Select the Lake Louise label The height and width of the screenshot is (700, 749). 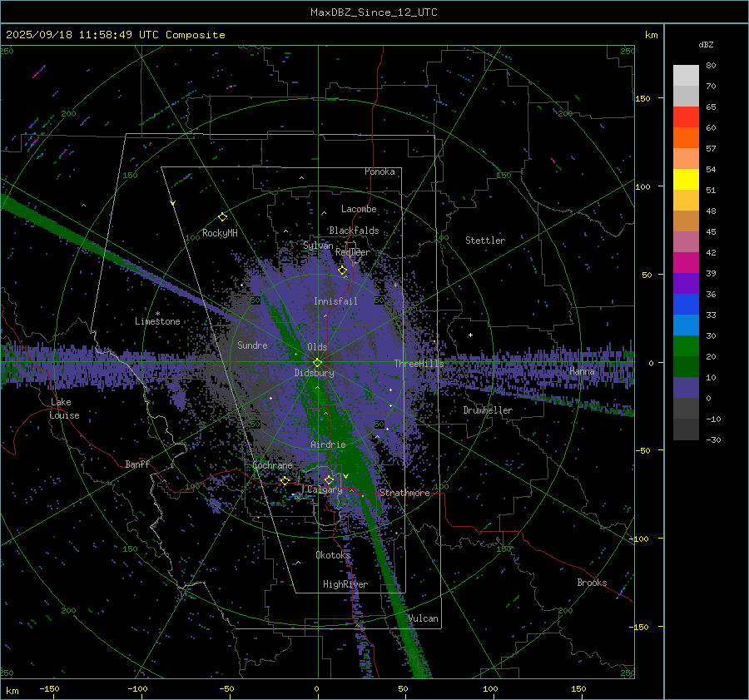click(x=64, y=409)
